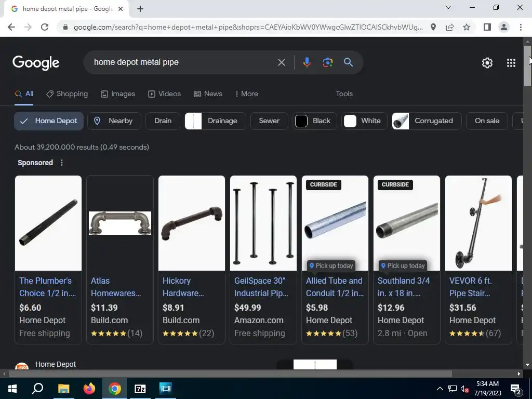Open The Plumber's Choice 1/2 in. listing
This screenshot has height=399, width=532.
coord(47,287)
